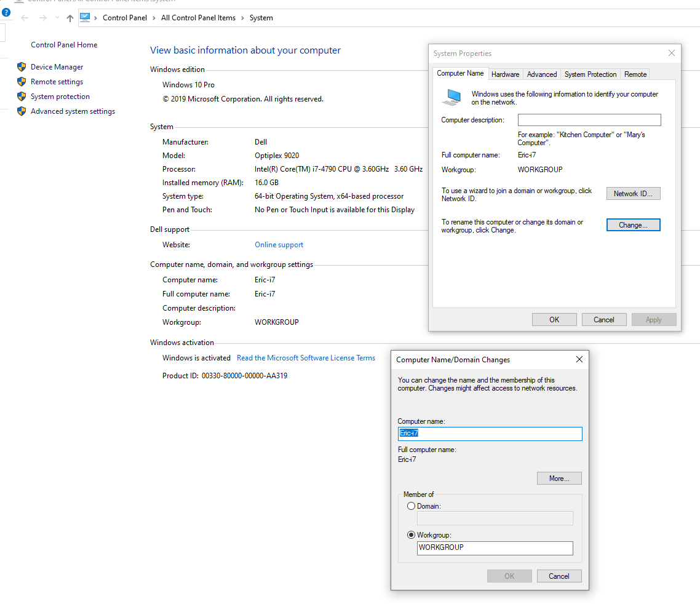Open the recent locations dropdown arrow
The height and width of the screenshot is (604, 700).
[x=57, y=18]
